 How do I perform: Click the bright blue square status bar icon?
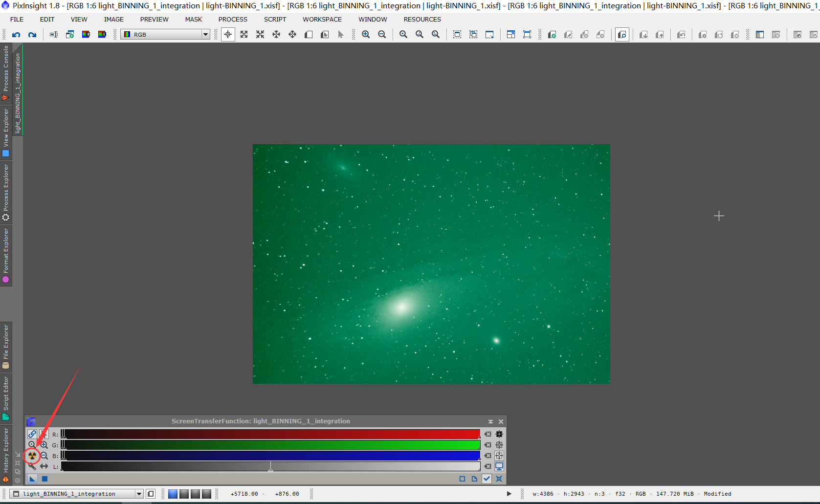pos(173,494)
